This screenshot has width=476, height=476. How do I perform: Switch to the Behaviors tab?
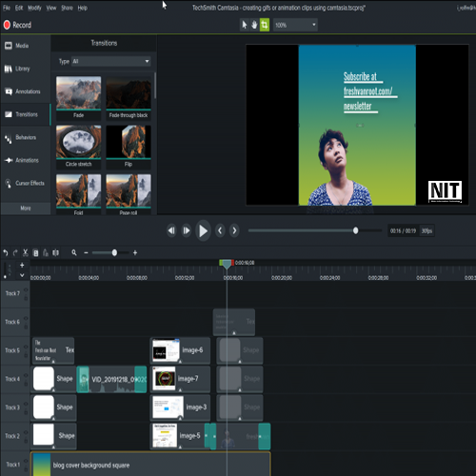point(26,137)
